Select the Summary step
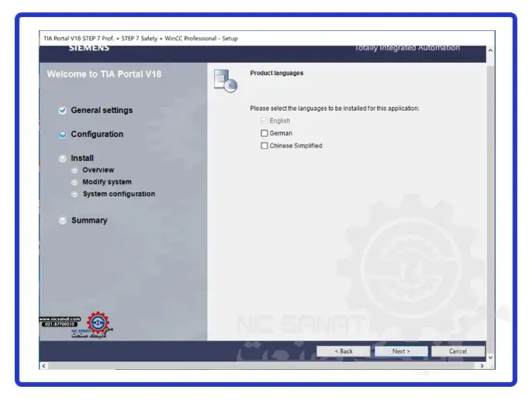The width and height of the screenshot is (532, 400). click(x=89, y=220)
